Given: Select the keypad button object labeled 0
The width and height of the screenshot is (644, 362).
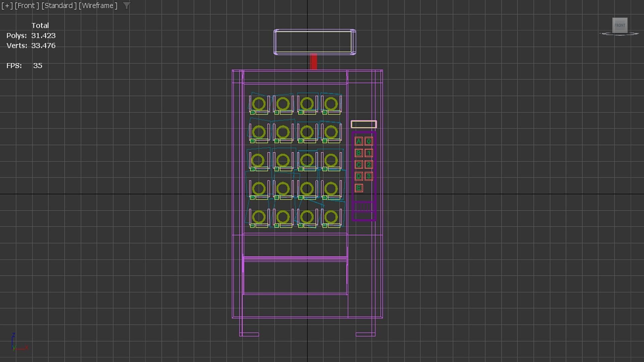Looking at the screenshot, I should [x=369, y=141].
